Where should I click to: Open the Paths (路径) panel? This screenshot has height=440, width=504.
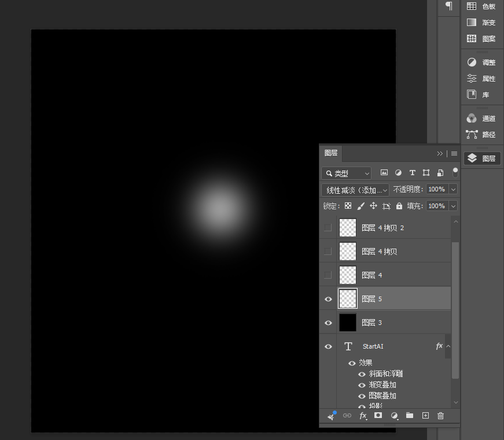click(x=481, y=135)
